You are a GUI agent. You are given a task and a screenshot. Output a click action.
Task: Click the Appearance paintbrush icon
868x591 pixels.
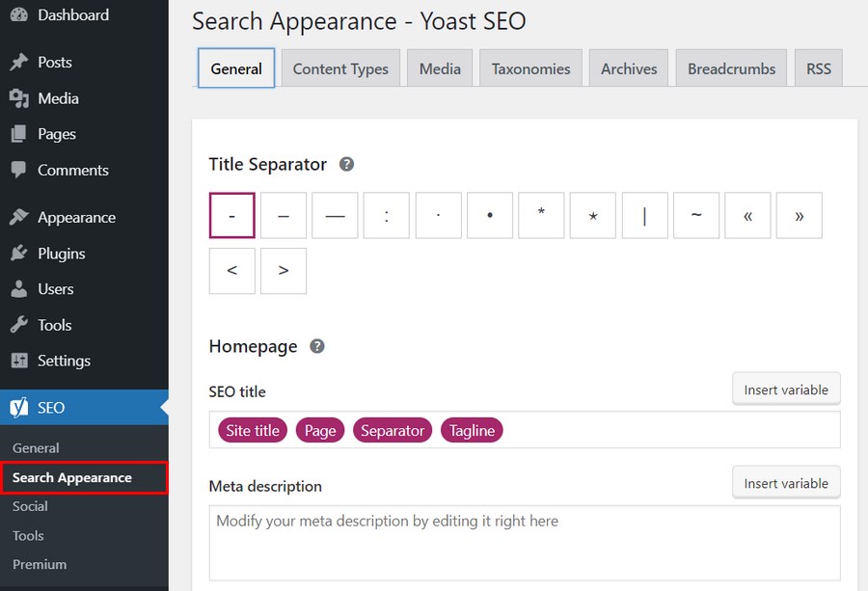pyautogui.click(x=19, y=218)
